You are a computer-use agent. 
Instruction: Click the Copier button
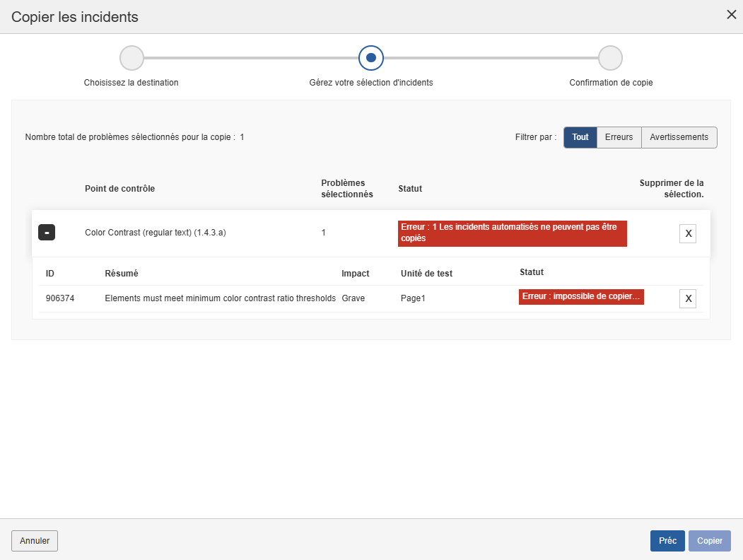(710, 541)
